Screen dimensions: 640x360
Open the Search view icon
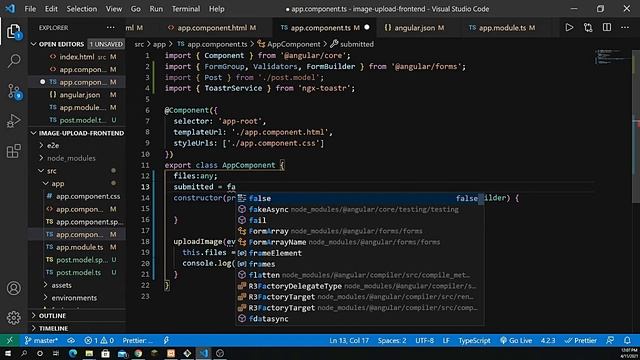coord(13,61)
